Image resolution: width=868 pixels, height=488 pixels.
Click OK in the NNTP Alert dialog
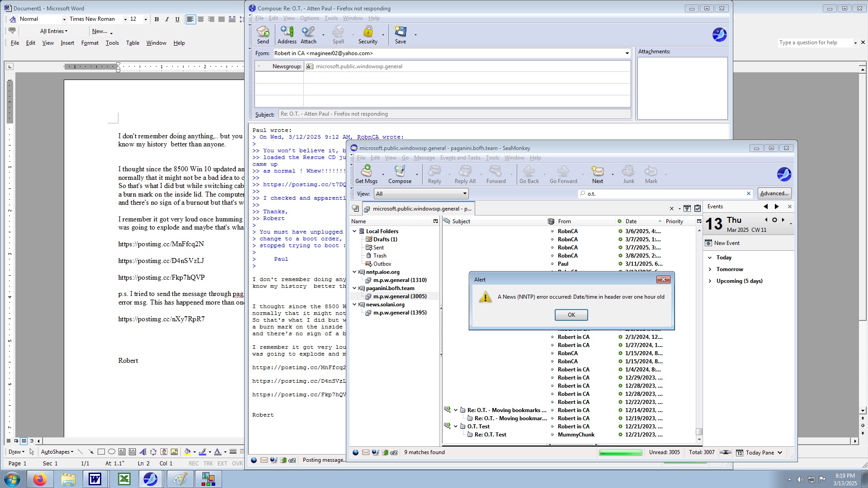point(571,315)
